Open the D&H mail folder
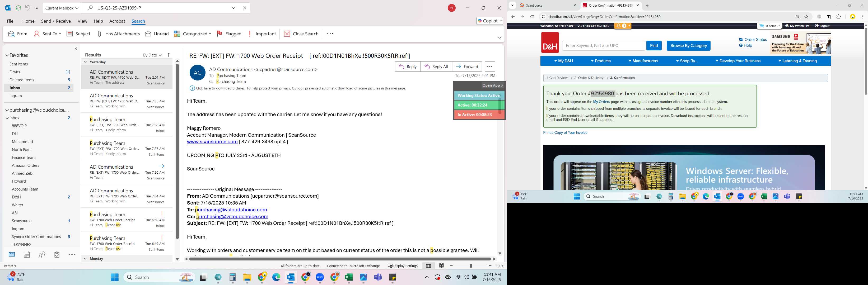Viewport: 868px width, 285px height. [x=16, y=197]
